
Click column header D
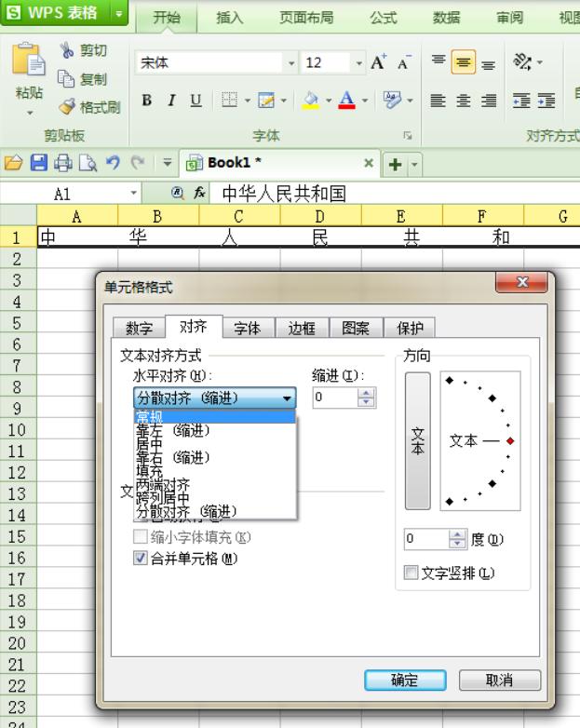(x=320, y=216)
